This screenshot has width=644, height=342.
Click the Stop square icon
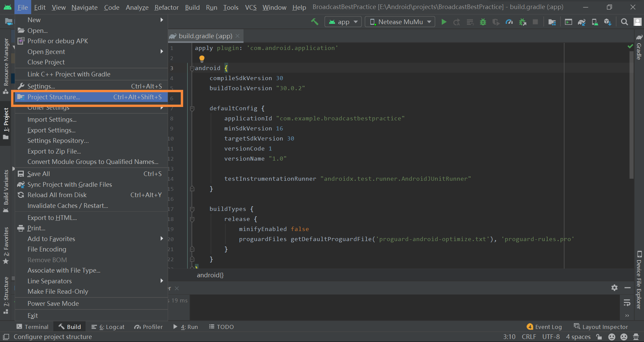click(x=535, y=22)
